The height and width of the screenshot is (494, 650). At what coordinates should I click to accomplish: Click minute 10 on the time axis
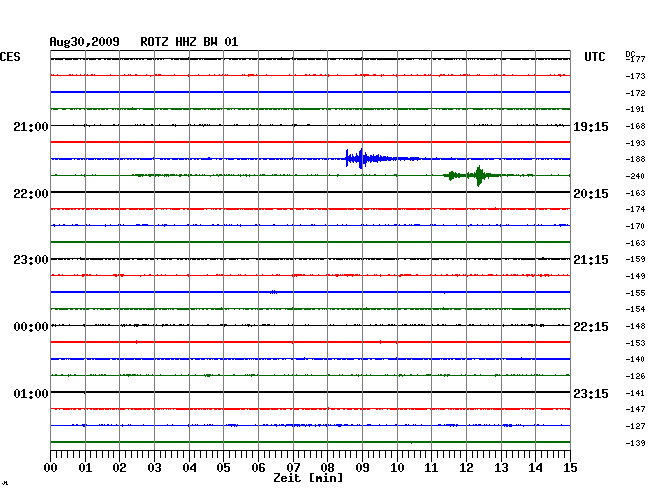pyautogui.click(x=397, y=468)
